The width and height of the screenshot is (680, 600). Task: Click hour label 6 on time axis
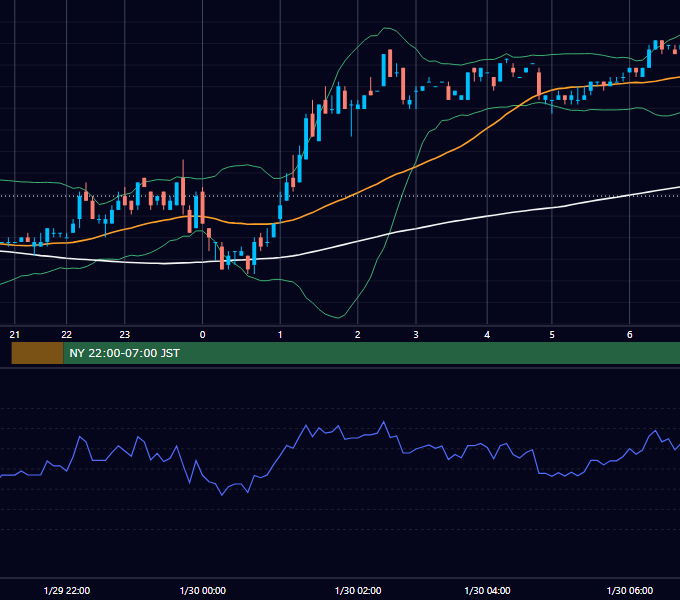tap(629, 335)
